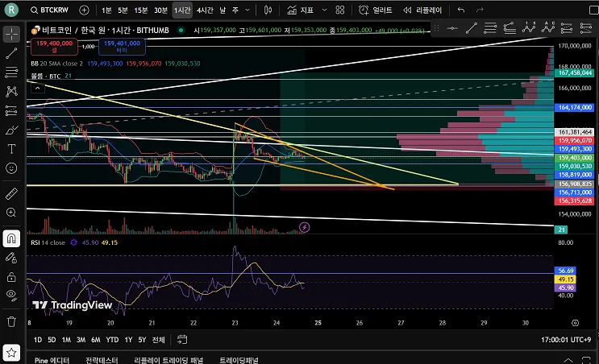Start bar replay with 리플레이
Image resolution: width=599 pixels, height=364 pixels.
pos(422,10)
